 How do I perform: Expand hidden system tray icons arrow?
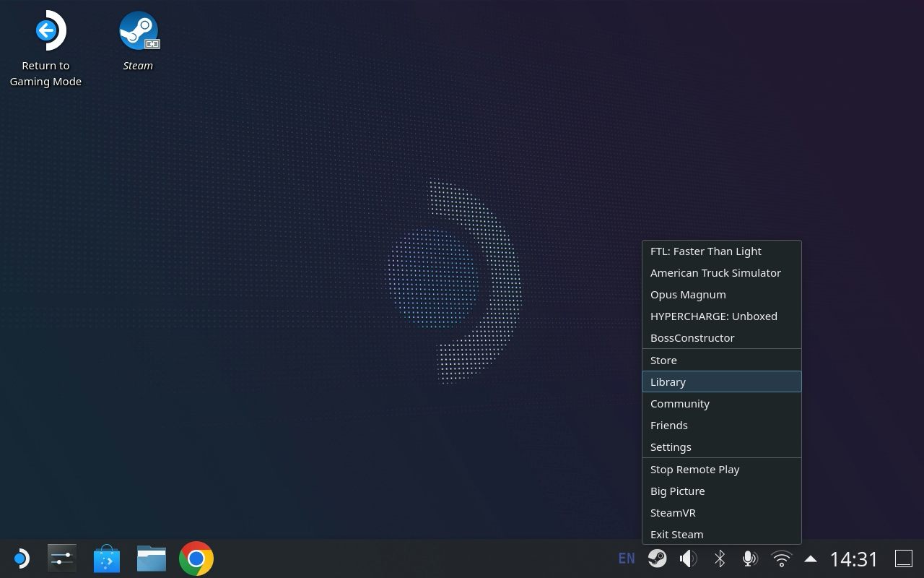(x=811, y=558)
